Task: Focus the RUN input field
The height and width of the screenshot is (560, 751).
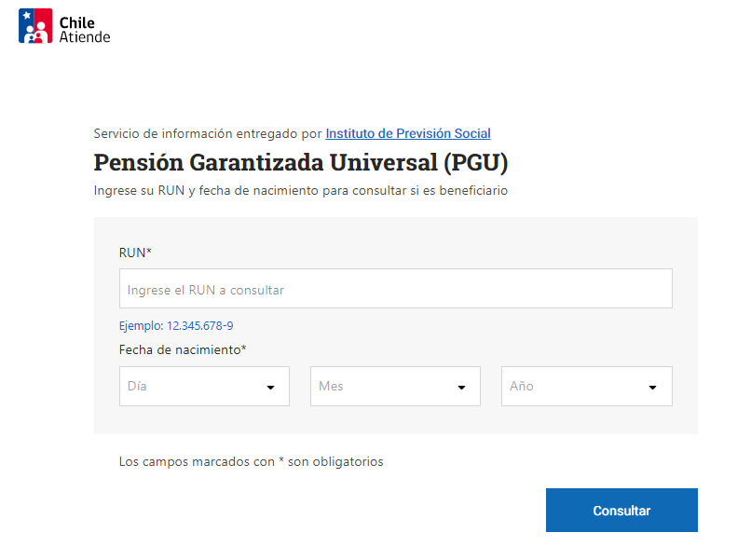Action: [x=395, y=289]
